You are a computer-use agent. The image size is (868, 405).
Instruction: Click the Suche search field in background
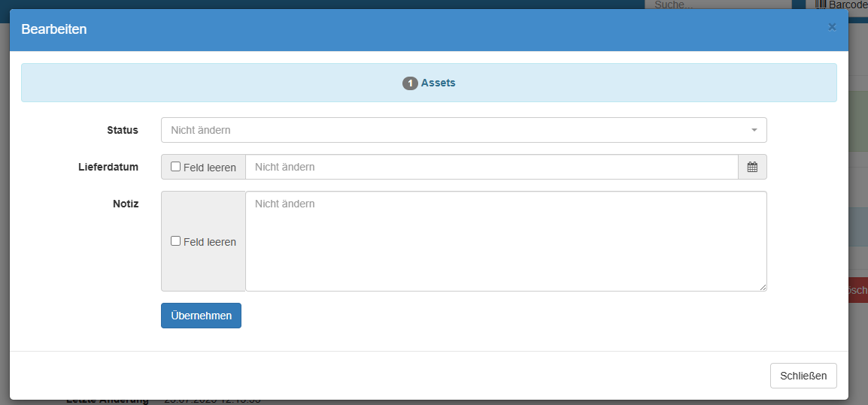point(718,5)
